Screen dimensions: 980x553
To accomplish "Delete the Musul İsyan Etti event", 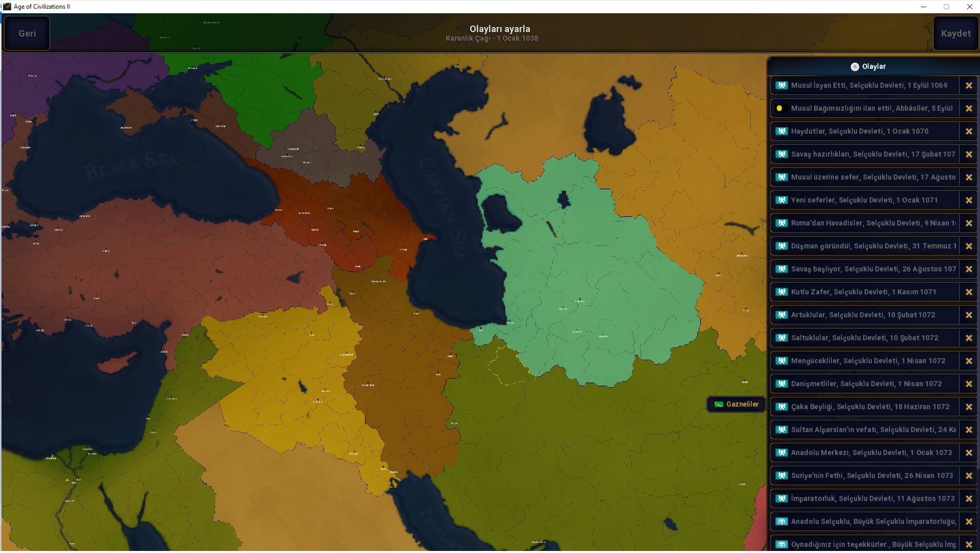I will coord(968,86).
